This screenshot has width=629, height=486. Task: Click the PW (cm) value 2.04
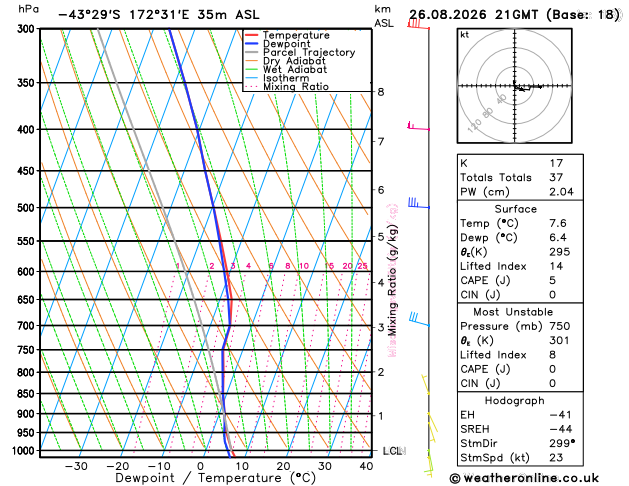pyautogui.click(x=561, y=192)
